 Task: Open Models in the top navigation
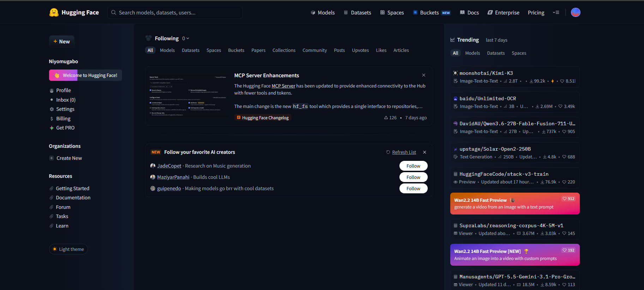coord(323,13)
